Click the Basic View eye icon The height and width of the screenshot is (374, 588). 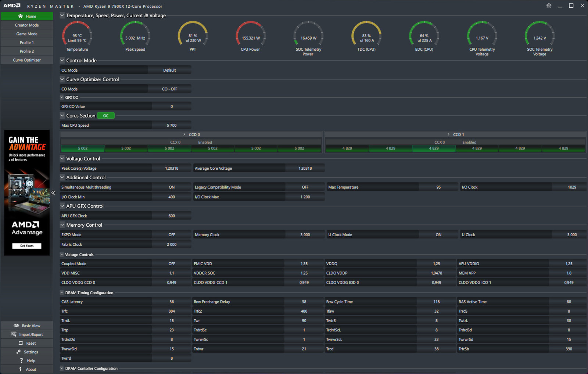click(x=16, y=326)
